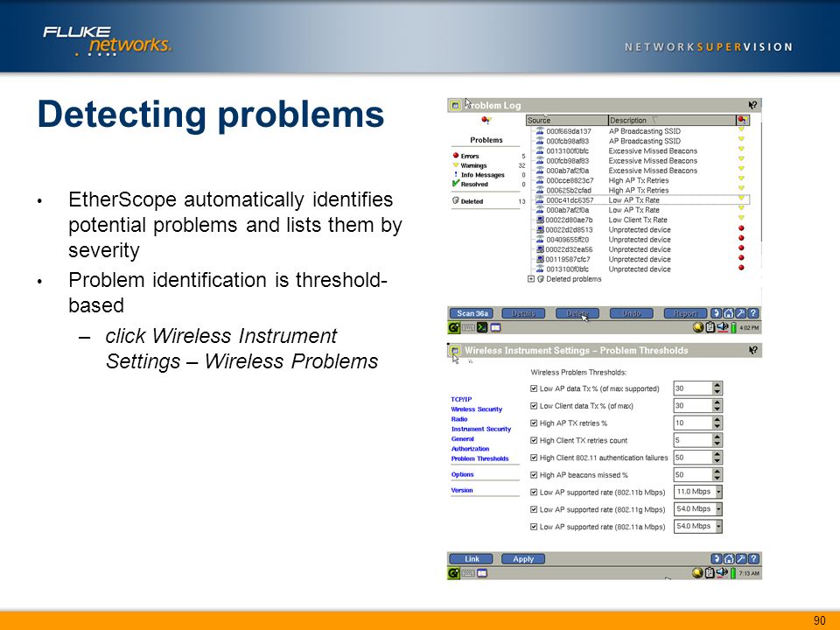Click the yellow globe tray icon near 4:02 PM

[698, 327]
